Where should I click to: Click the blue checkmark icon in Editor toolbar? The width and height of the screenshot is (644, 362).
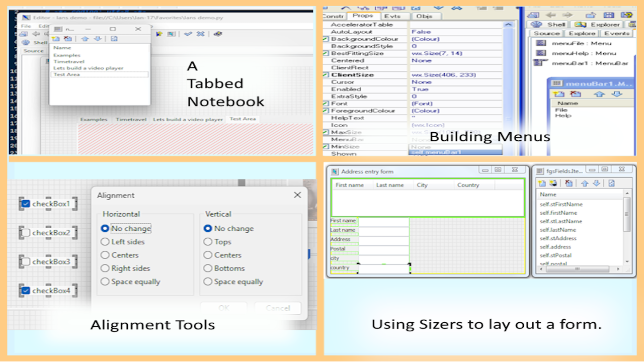point(188,34)
